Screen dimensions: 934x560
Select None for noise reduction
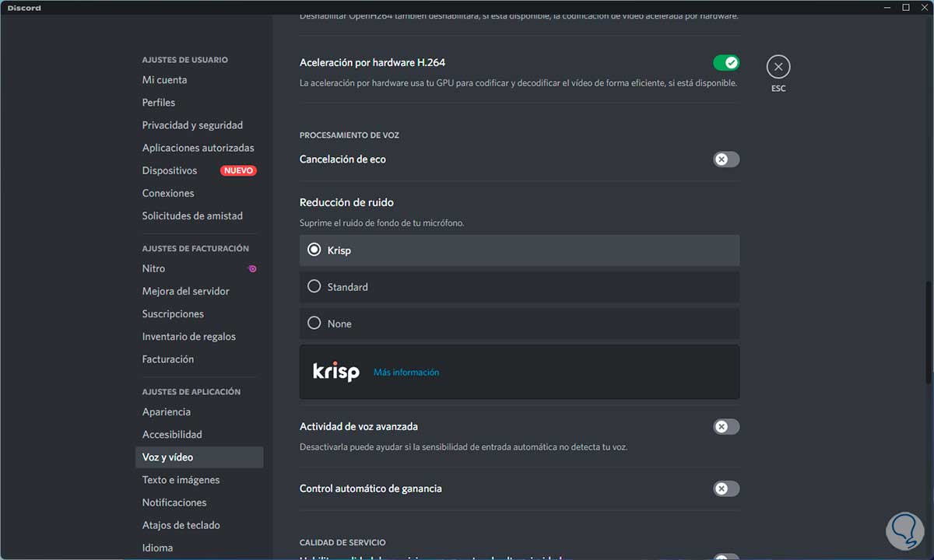click(314, 324)
